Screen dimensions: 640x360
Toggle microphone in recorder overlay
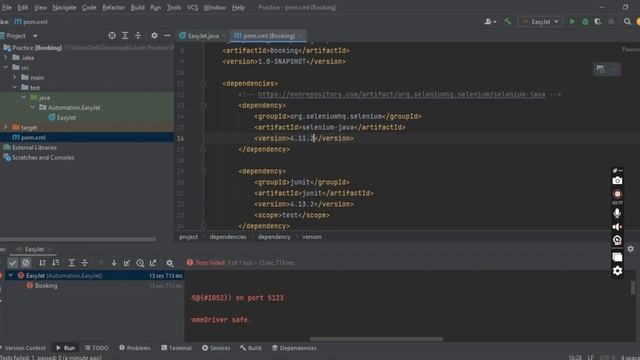[x=617, y=213]
